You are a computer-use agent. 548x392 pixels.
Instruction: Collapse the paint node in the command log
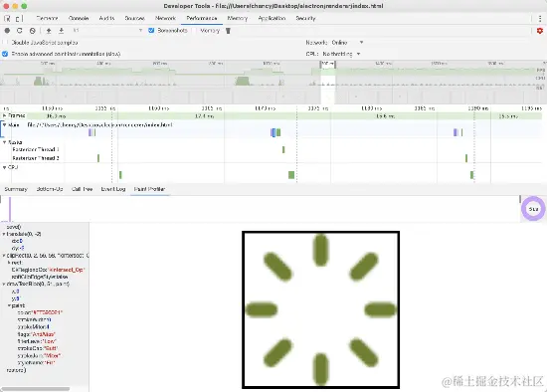(9, 305)
